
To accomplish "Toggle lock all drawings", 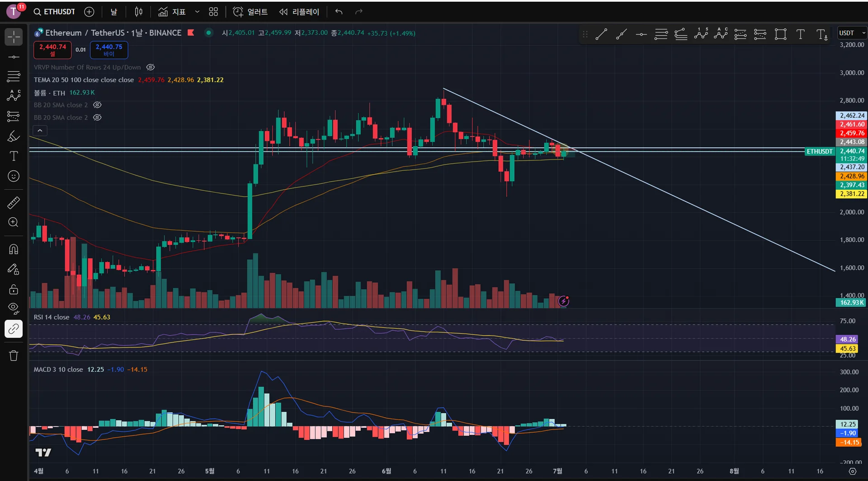I will [14, 290].
